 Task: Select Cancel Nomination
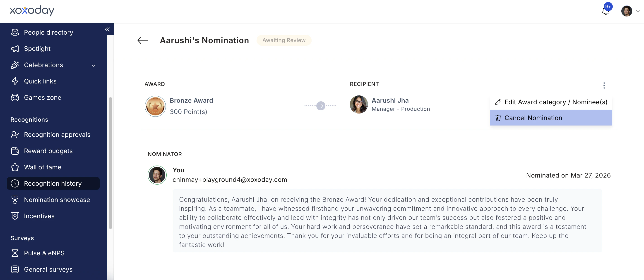[551, 118]
